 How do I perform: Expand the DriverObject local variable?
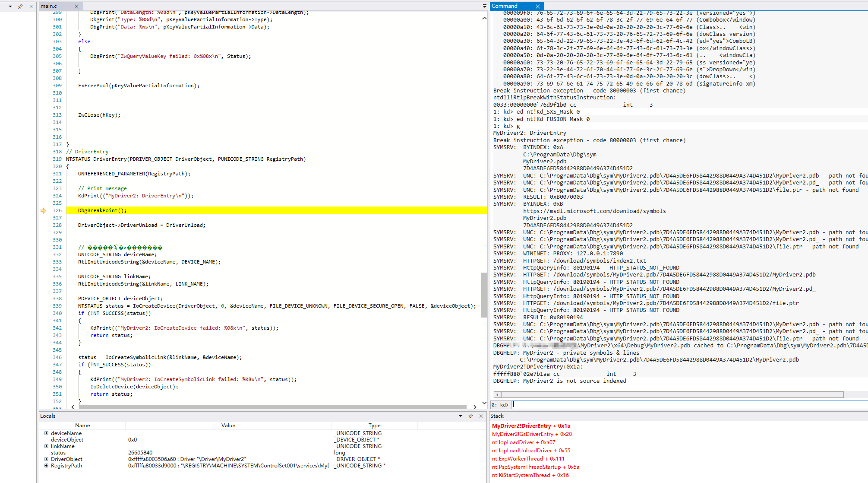click(x=46, y=459)
